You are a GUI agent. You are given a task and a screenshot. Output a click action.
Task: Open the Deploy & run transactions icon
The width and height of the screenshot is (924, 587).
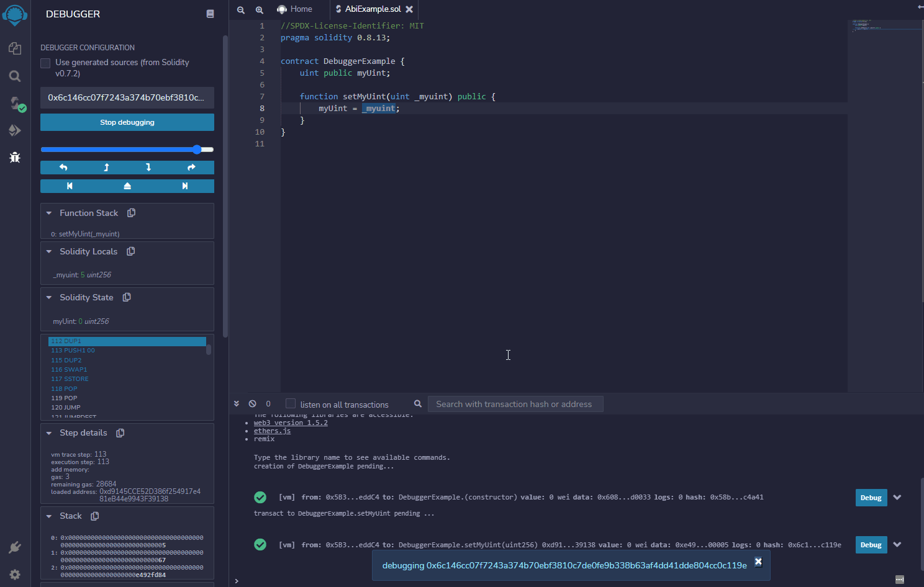(15, 130)
